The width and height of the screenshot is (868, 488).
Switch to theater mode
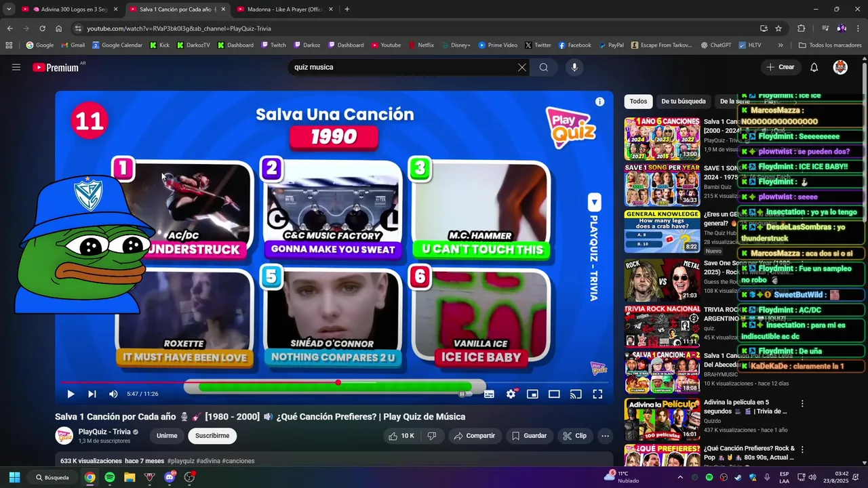tap(554, 394)
